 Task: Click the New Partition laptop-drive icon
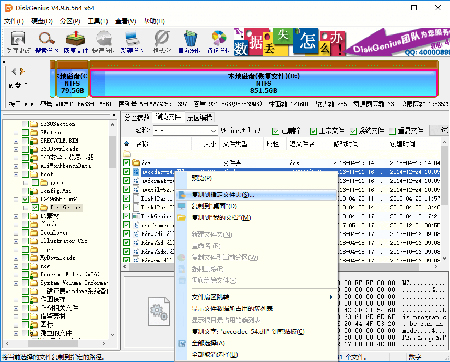(x=133, y=38)
